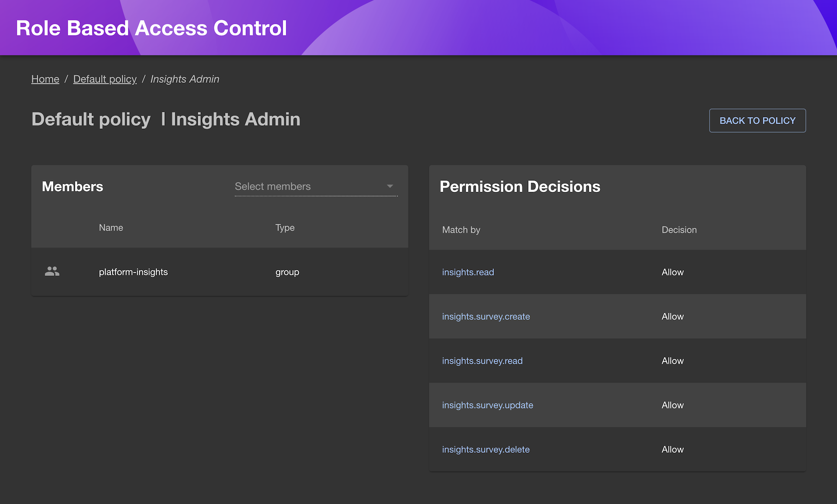Click the Name column header

111,228
